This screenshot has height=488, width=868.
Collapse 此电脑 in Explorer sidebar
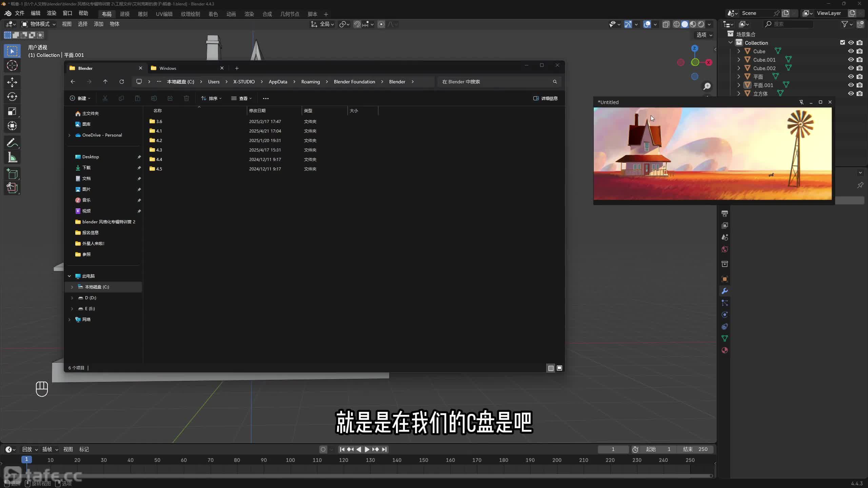point(69,276)
